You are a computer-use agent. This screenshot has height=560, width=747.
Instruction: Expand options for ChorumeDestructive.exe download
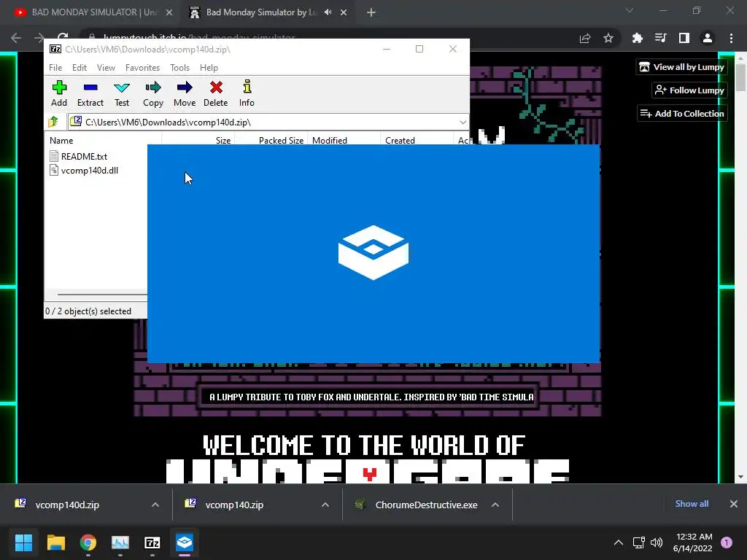point(495,505)
